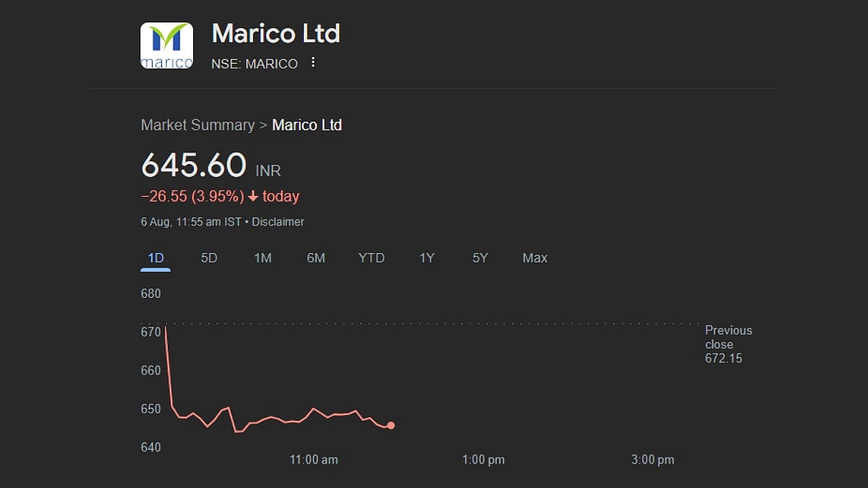Show the YTD chart range
The width and height of the screenshot is (868, 488).
pyautogui.click(x=372, y=258)
